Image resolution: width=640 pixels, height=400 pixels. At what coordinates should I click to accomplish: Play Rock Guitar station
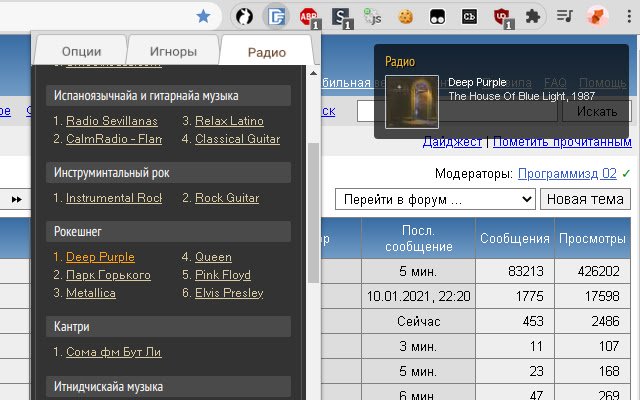[227, 198]
